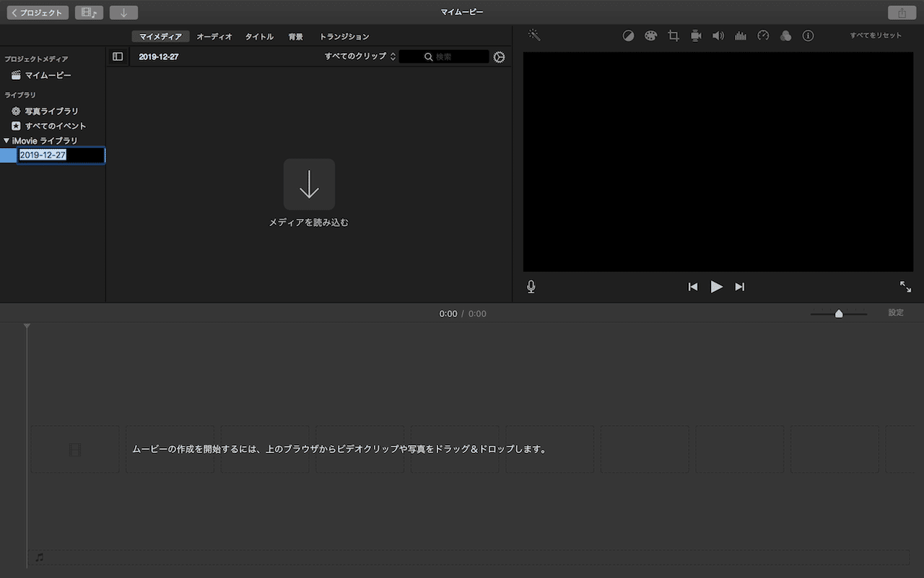
Task: Open the color correction palette tool
Action: [650, 35]
